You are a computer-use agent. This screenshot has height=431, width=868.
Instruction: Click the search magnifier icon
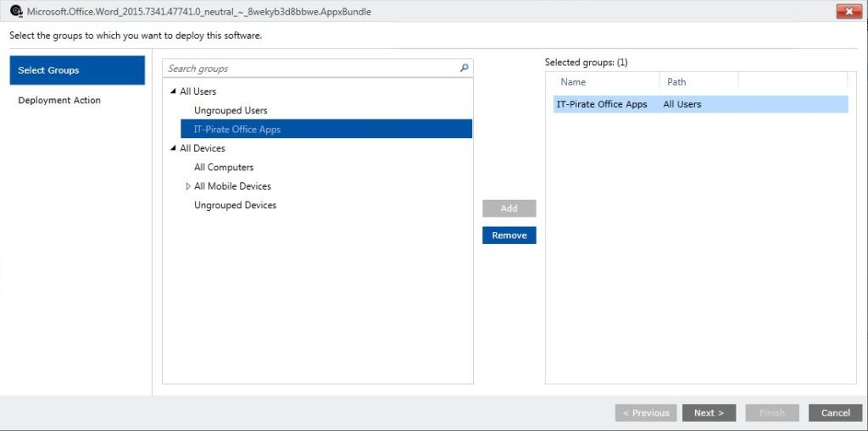464,68
